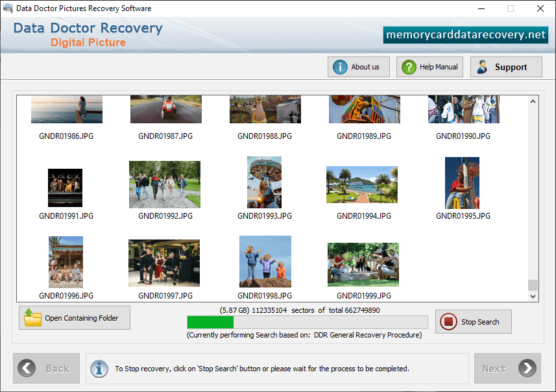Open the Help Manual
The width and height of the screenshot is (556, 392).
click(429, 67)
